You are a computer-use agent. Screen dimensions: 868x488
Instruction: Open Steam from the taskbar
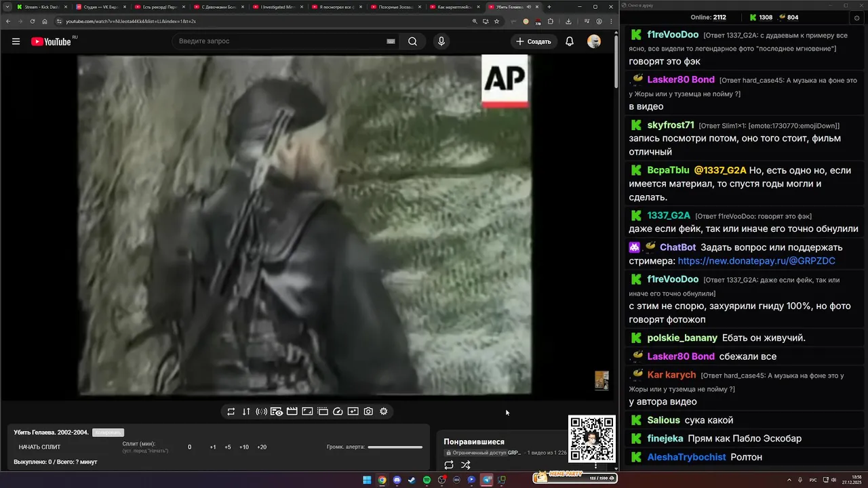coord(412,480)
